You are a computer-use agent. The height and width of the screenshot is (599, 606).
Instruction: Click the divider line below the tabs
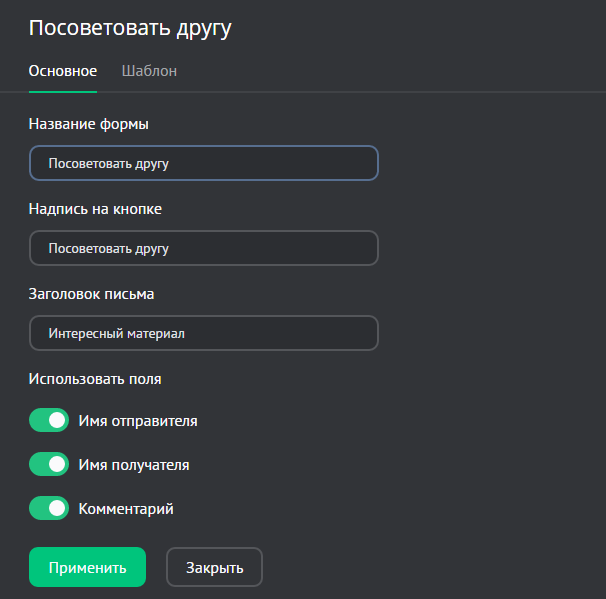(350, 92)
